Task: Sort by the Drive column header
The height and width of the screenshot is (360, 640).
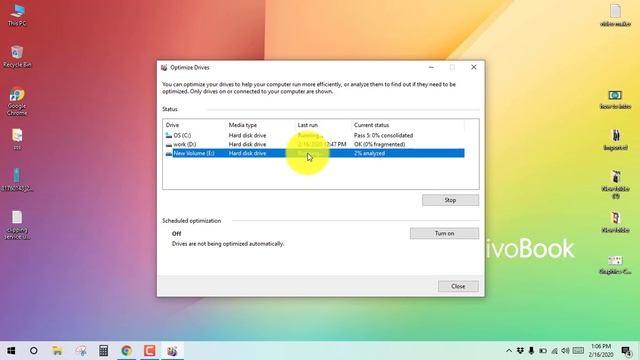Action: [194, 125]
